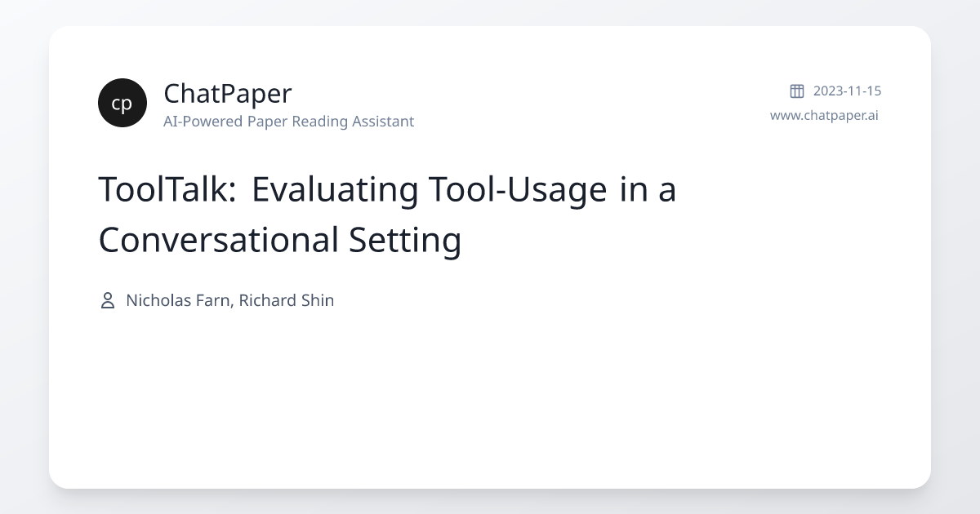This screenshot has height=514, width=980.
Task: Click the Conversational Setting line of the title
Action: click(280, 240)
